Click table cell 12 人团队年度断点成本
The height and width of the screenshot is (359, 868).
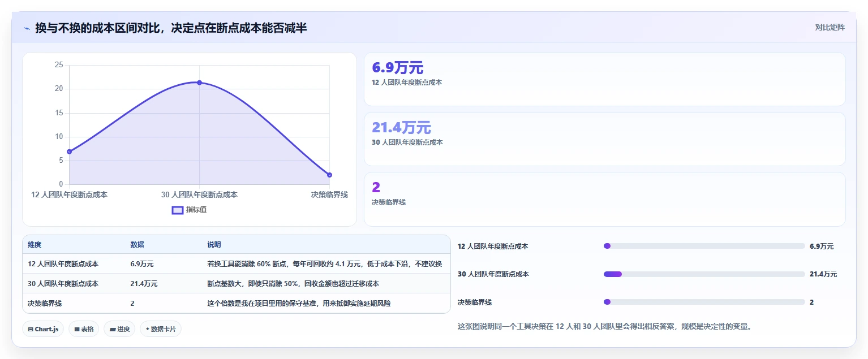pos(63,264)
